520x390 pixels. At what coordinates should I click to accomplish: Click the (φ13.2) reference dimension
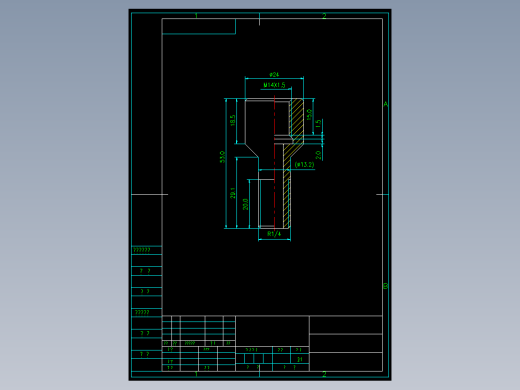tap(304, 165)
